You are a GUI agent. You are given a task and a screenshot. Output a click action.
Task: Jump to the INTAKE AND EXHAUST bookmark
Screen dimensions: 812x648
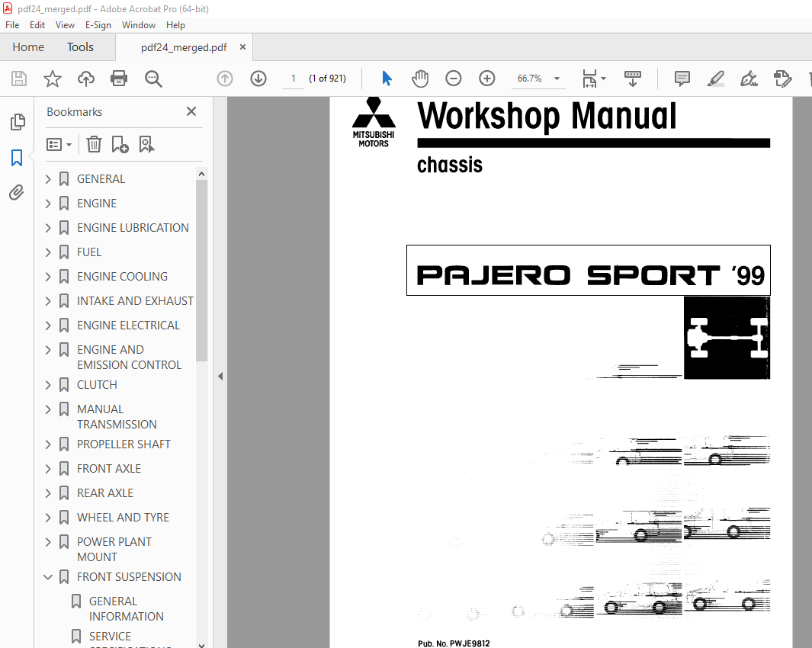(135, 301)
